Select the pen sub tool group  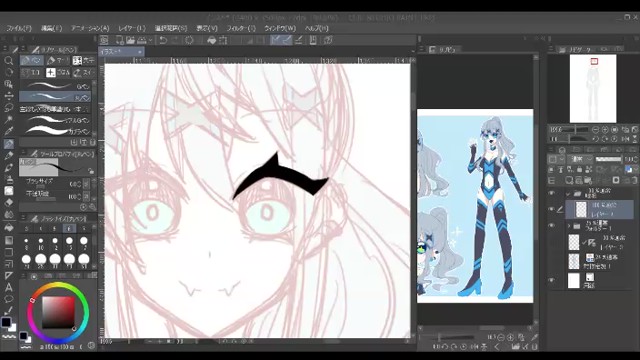pyautogui.click(x=32, y=60)
